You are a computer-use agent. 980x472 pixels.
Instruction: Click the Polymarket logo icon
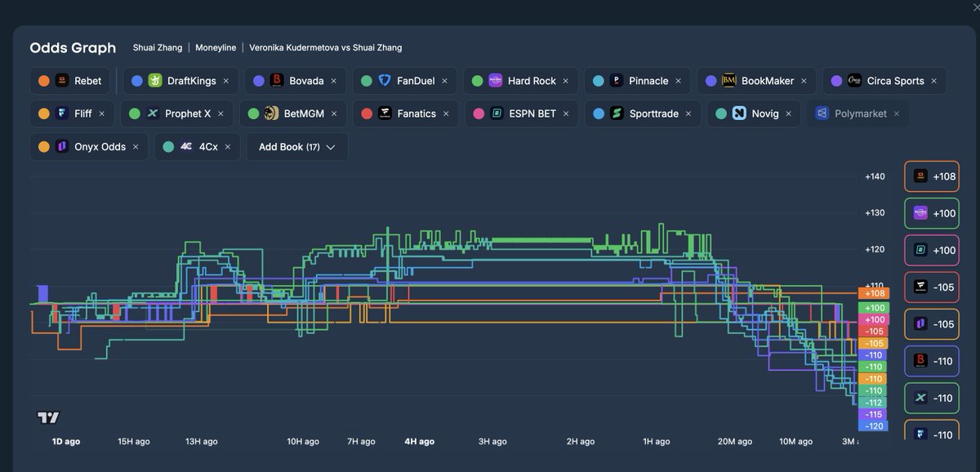822,114
